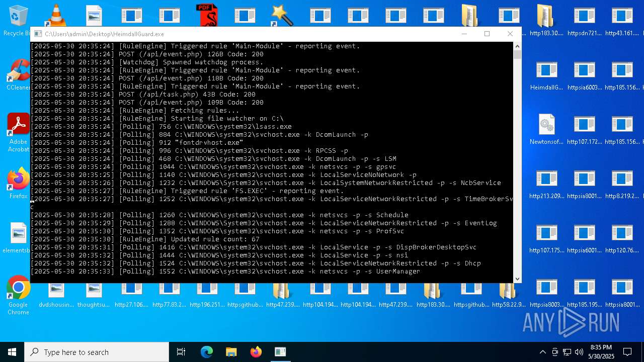Select the httpsia6001 desktop file
This screenshot has height=362, width=644.
click(x=584, y=239)
